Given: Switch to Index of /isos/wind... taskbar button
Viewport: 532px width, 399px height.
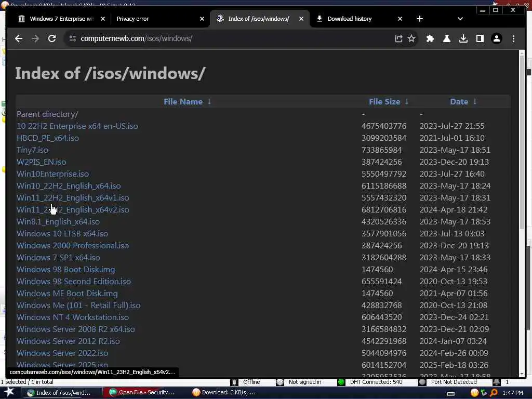Looking at the screenshot, I should (x=61, y=393).
